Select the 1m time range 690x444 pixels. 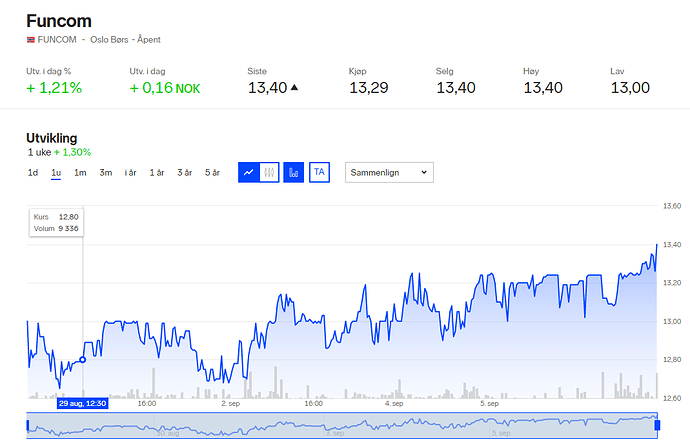pos(80,173)
